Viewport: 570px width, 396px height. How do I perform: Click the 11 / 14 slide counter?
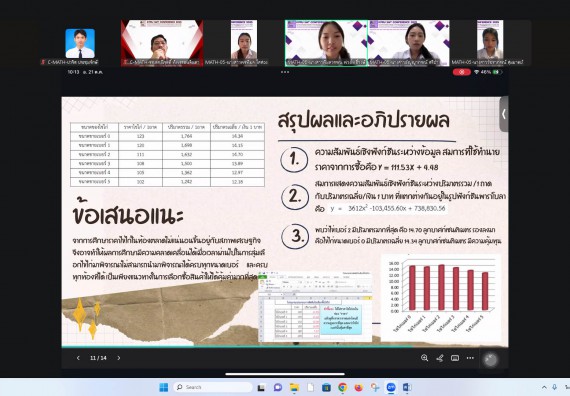[x=98, y=358]
